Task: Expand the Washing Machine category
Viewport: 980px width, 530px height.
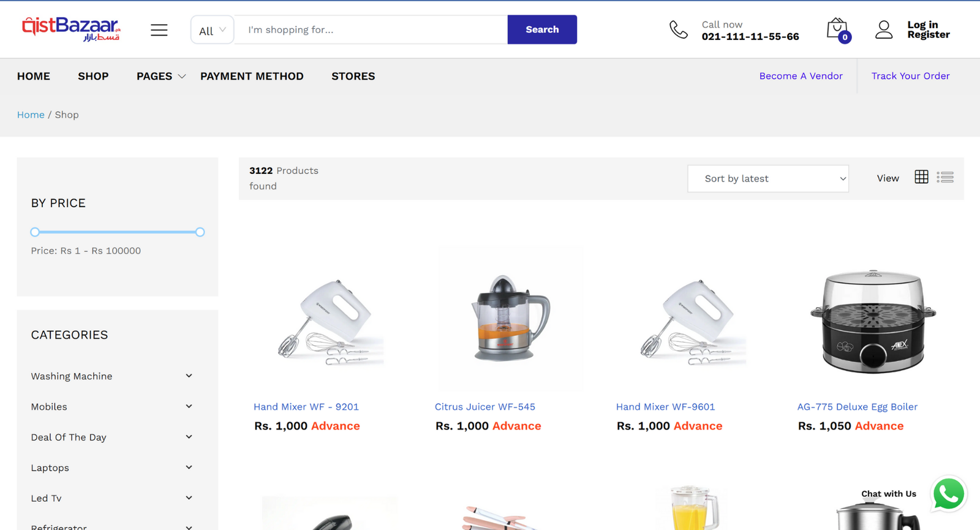Action: pyautogui.click(x=189, y=376)
